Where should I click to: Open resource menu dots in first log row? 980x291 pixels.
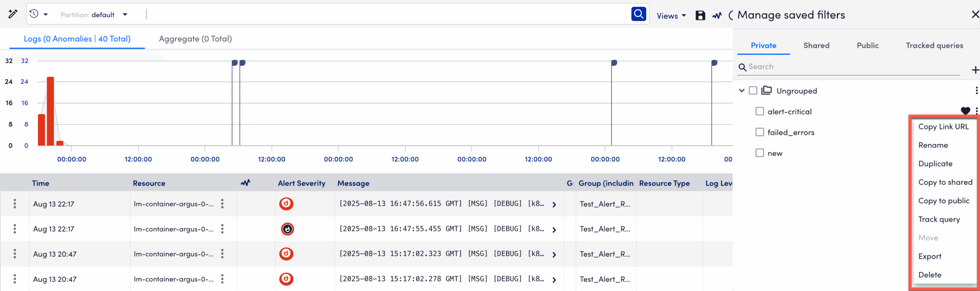[222, 204]
